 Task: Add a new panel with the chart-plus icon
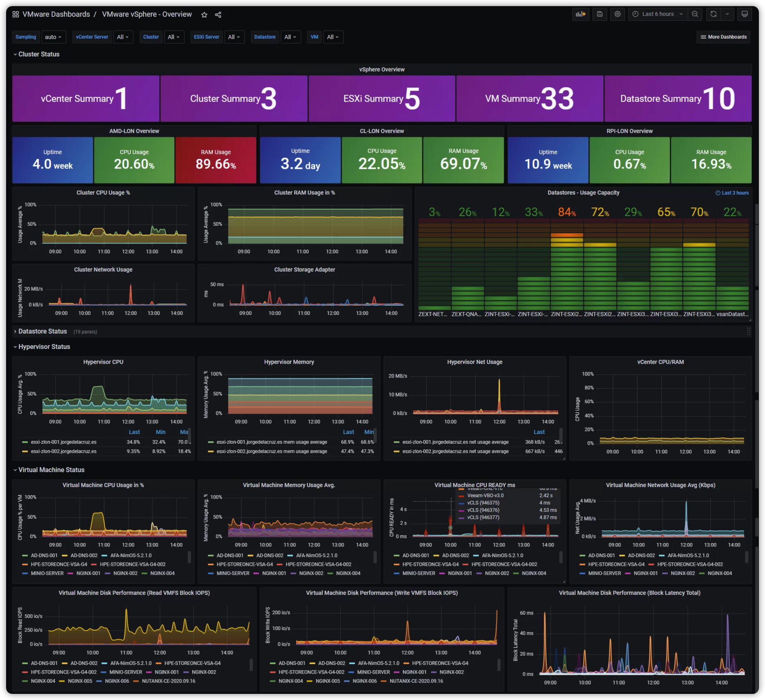pos(581,14)
